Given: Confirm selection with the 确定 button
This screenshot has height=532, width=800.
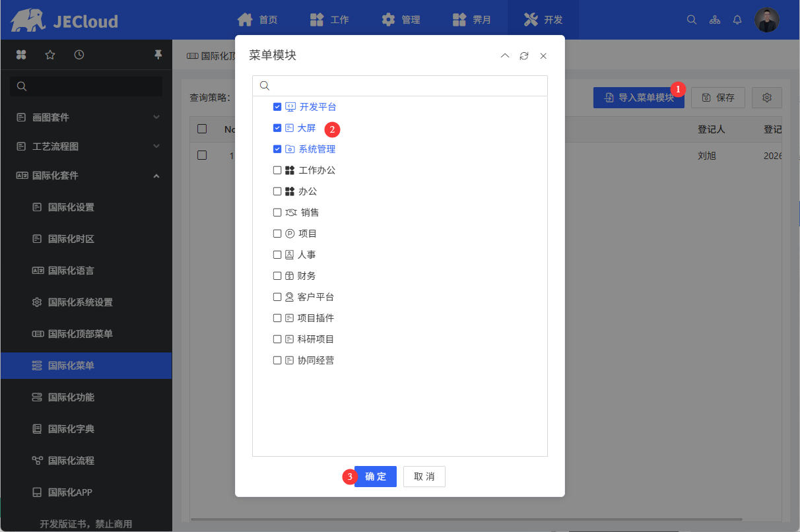Looking at the screenshot, I should [x=376, y=477].
